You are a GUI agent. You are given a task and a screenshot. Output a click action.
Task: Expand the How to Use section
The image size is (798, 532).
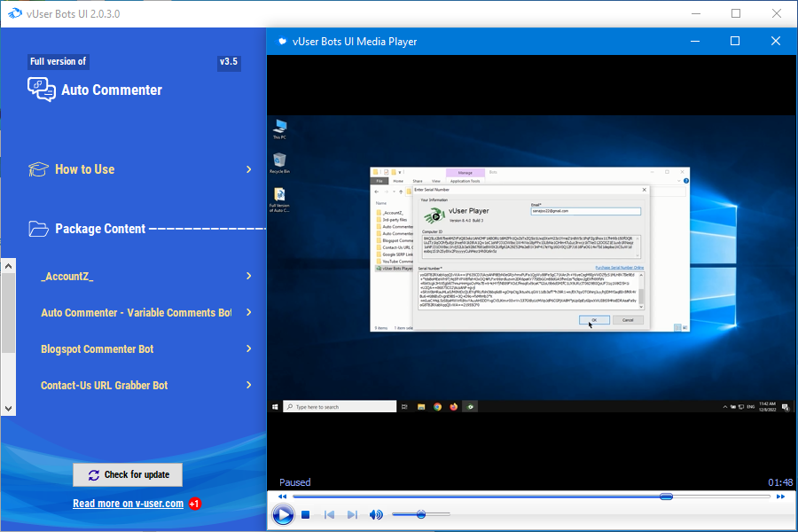click(x=249, y=169)
